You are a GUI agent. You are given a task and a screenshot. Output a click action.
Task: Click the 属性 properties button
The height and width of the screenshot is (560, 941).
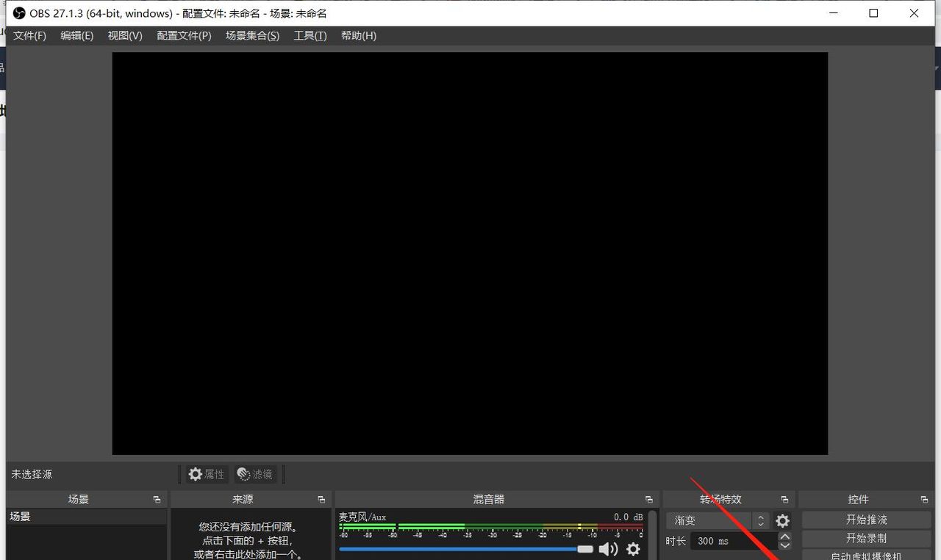(206, 475)
